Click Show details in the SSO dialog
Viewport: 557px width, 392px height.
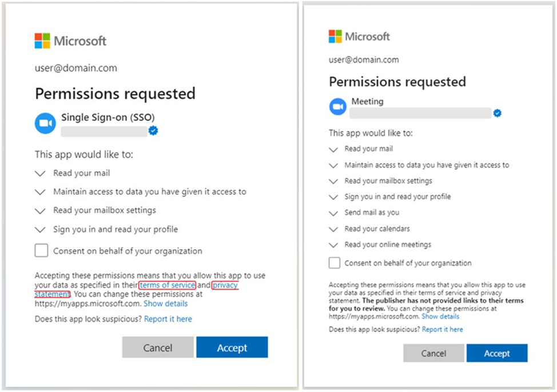165,303
